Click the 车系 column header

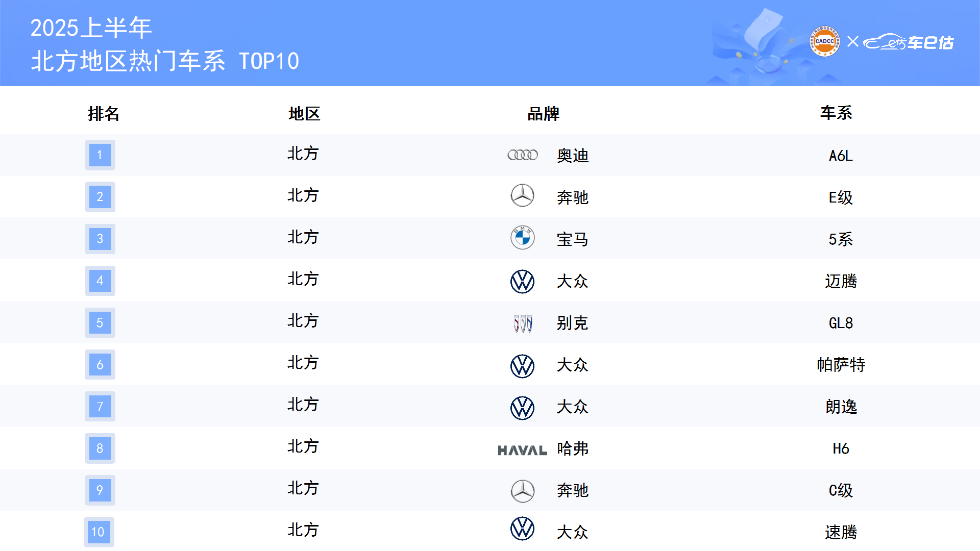[x=837, y=113]
